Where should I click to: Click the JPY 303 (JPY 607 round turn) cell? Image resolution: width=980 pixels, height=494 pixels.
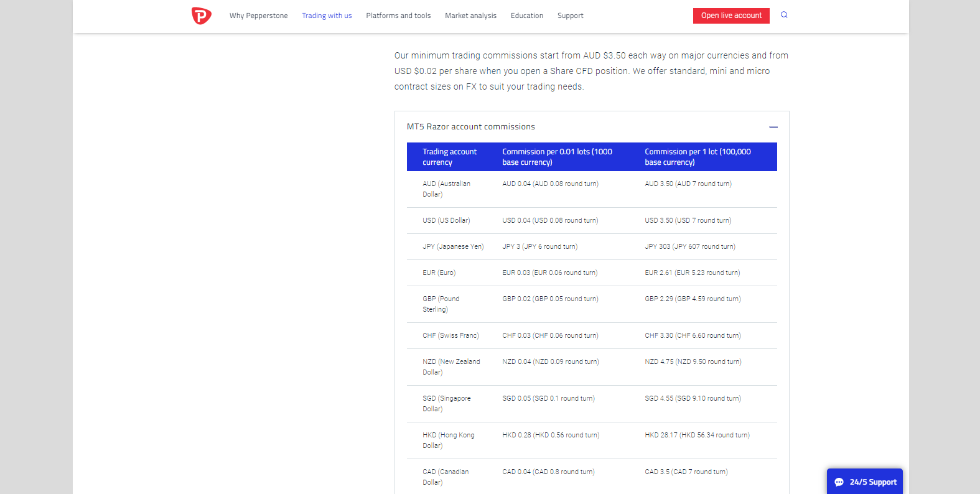[x=690, y=246]
